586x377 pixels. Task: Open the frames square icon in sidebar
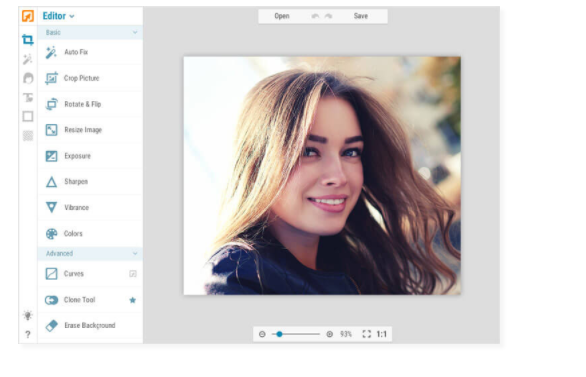28,117
